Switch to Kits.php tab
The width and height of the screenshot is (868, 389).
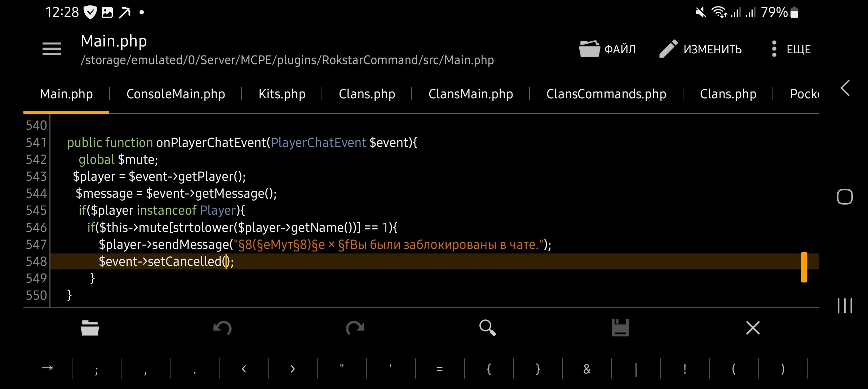pos(282,94)
